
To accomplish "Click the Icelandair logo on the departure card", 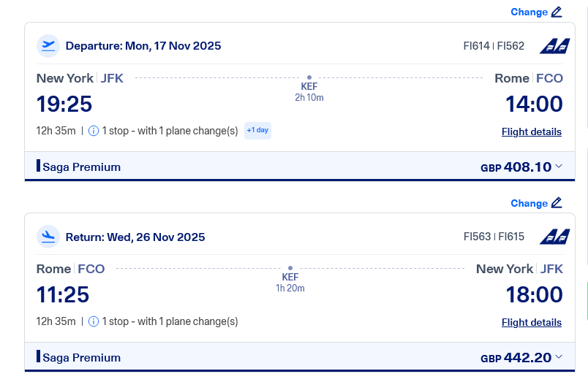I will [554, 46].
